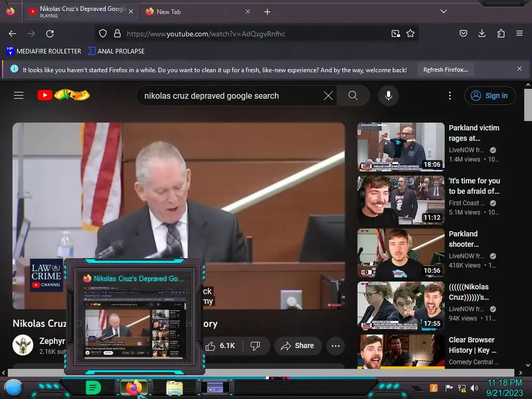Open Action Center flag tray icon
The width and height of the screenshot is (532, 399).
tap(449, 388)
